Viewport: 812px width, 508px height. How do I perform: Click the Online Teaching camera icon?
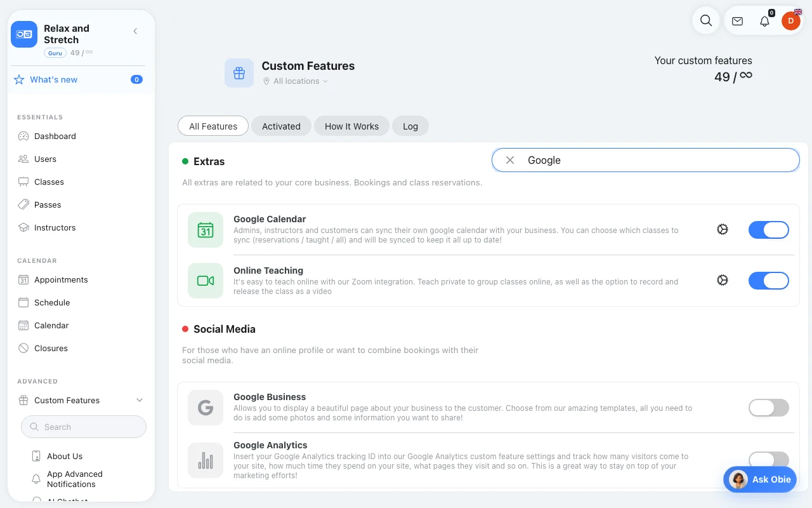[206, 281]
